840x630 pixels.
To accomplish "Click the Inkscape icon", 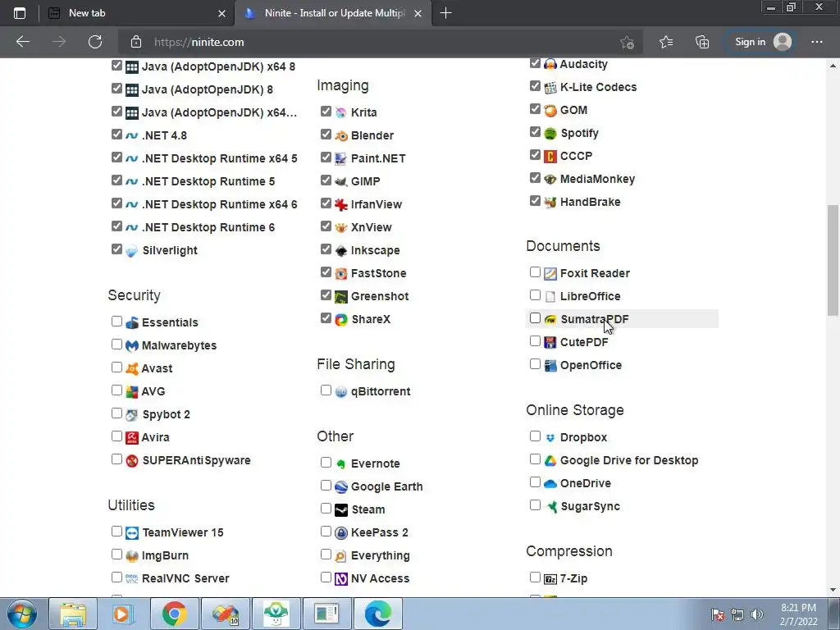I will coord(340,251).
